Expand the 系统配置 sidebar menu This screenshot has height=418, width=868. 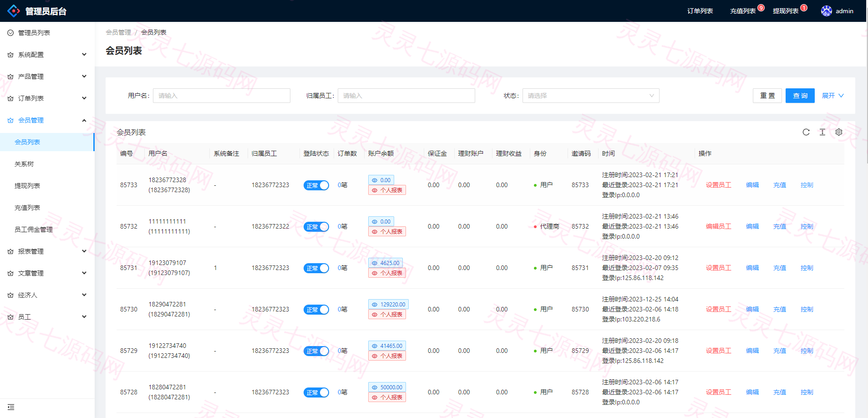coord(47,55)
